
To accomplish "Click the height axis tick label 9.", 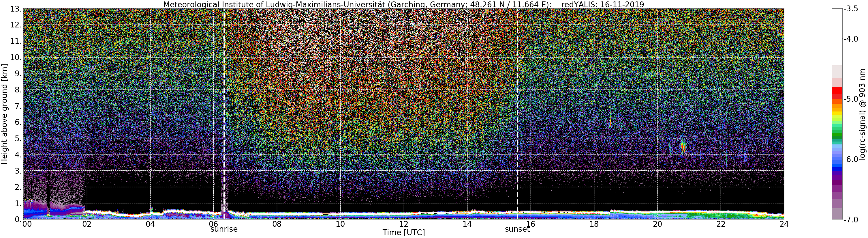I will coord(18,74).
